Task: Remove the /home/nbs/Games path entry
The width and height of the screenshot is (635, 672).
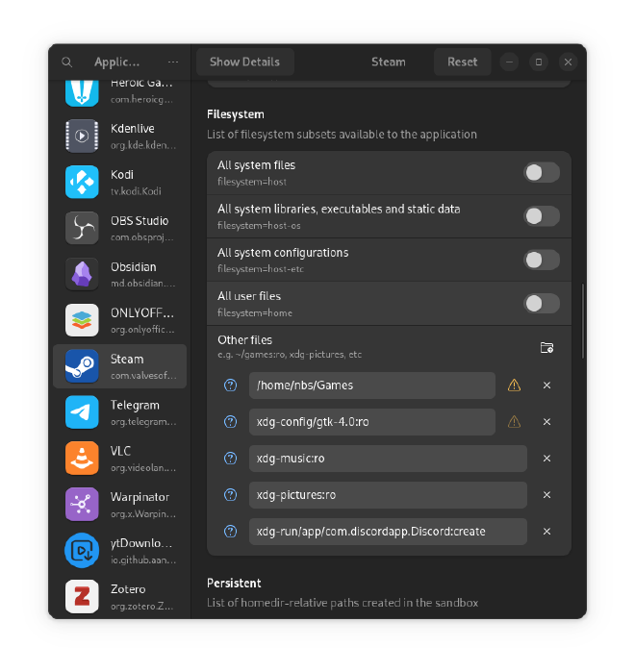Action: pyautogui.click(x=546, y=386)
